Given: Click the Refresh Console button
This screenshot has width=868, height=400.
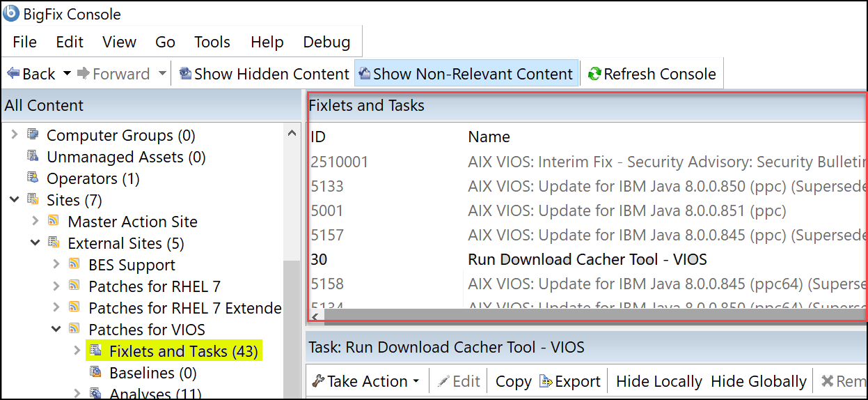Looking at the screenshot, I should coord(652,73).
